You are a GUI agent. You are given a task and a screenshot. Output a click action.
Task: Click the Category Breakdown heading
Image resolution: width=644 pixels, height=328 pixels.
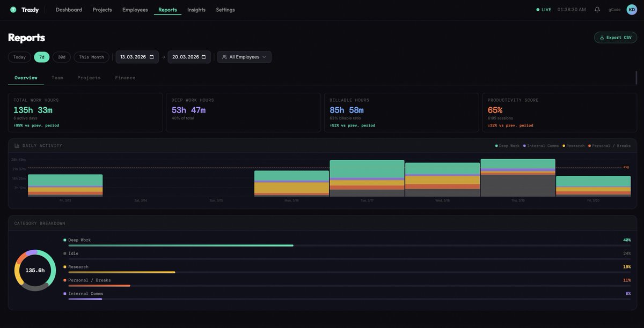(40, 223)
